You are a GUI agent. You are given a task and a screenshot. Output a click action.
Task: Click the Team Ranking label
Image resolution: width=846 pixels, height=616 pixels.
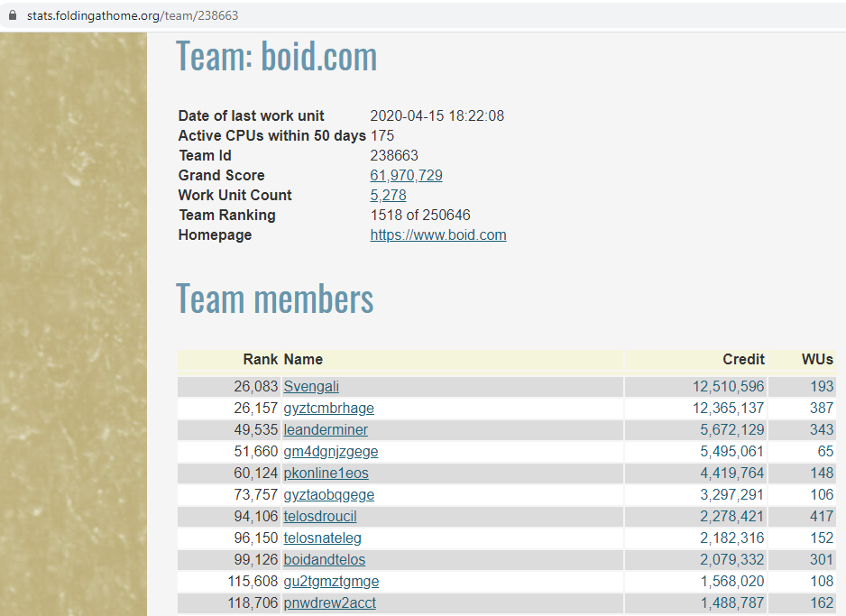point(227,216)
